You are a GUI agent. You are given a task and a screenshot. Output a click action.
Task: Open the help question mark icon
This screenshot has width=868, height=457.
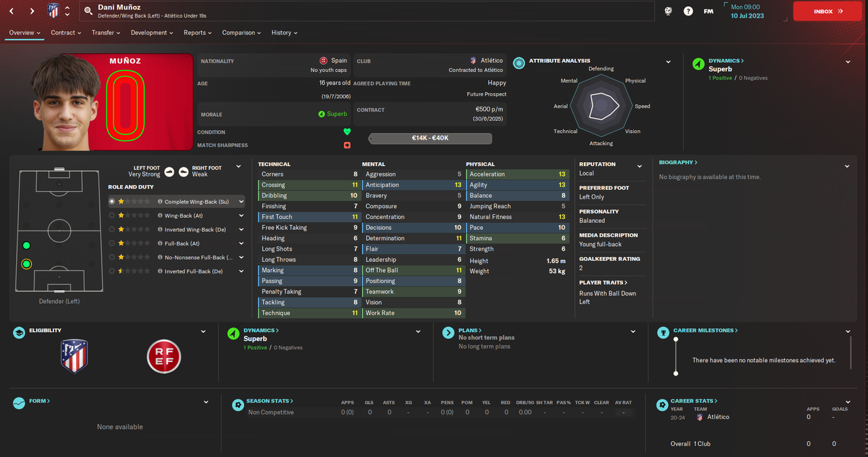point(688,11)
